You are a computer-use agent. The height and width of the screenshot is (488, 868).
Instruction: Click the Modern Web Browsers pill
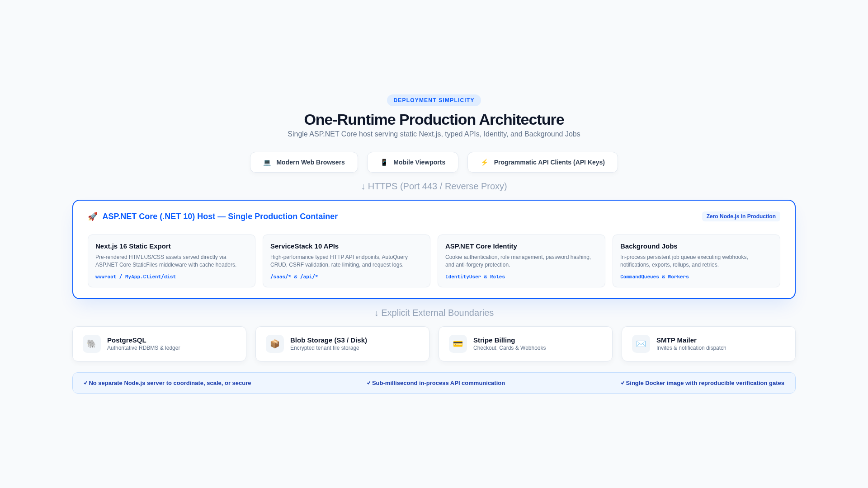coord(304,162)
